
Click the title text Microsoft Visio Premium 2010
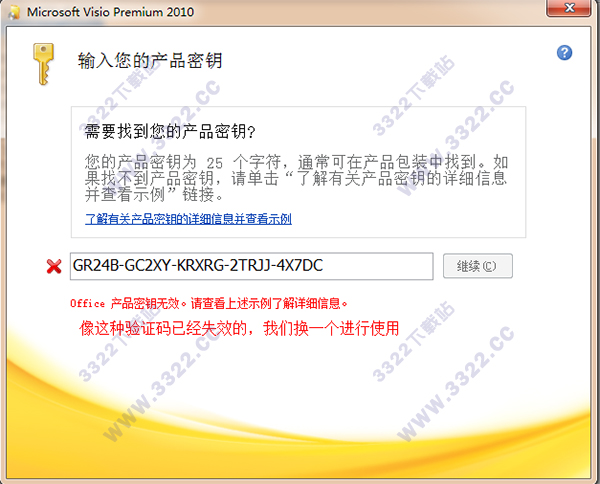point(110,12)
